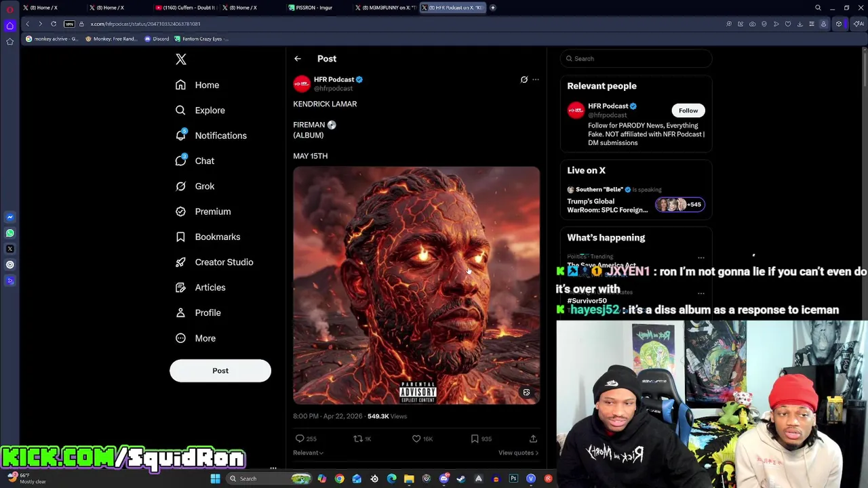Viewport: 868px width, 488px height.
Task: Open the View quotes link
Action: tap(518, 453)
